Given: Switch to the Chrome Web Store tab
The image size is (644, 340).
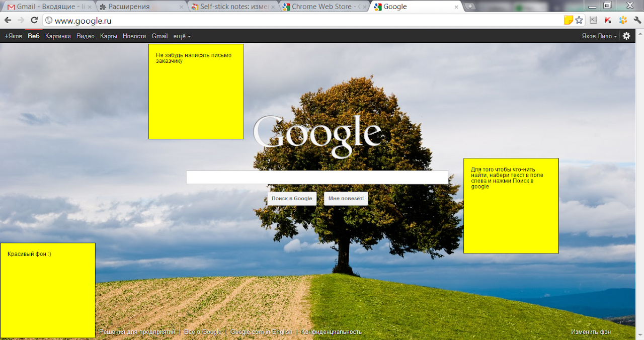Looking at the screenshot, I should [x=324, y=7].
